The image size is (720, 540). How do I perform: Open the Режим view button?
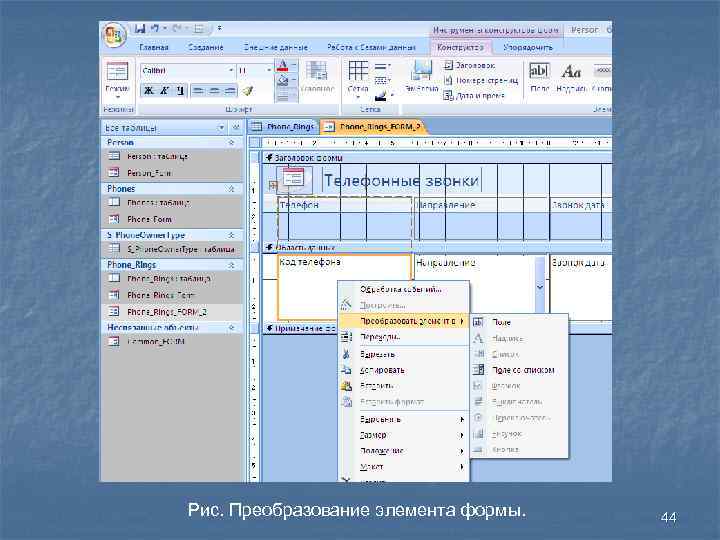tap(118, 79)
